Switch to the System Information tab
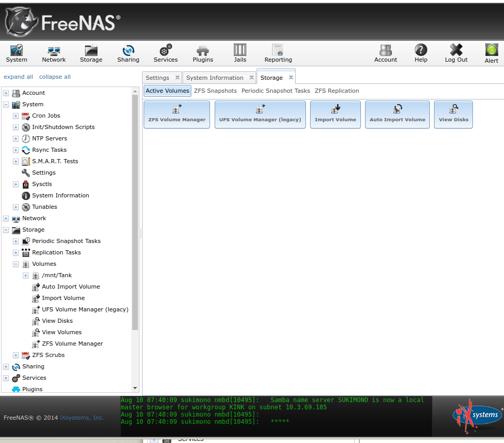Screen dimensions: 504x443 [215, 78]
